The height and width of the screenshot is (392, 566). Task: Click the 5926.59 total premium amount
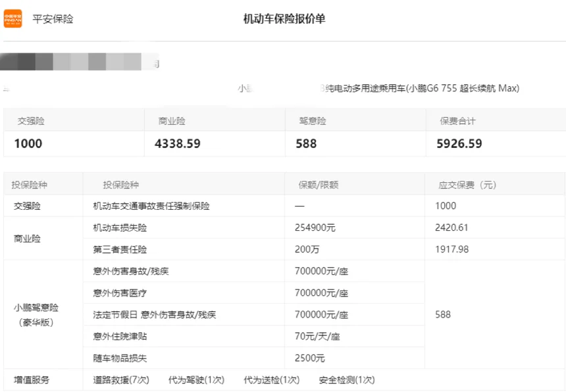tap(459, 143)
